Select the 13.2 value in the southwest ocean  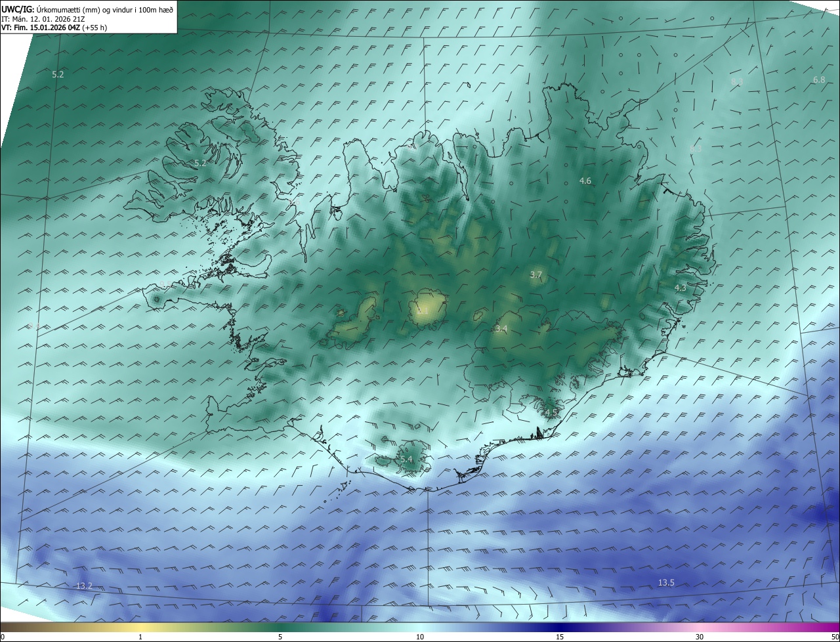(x=85, y=586)
